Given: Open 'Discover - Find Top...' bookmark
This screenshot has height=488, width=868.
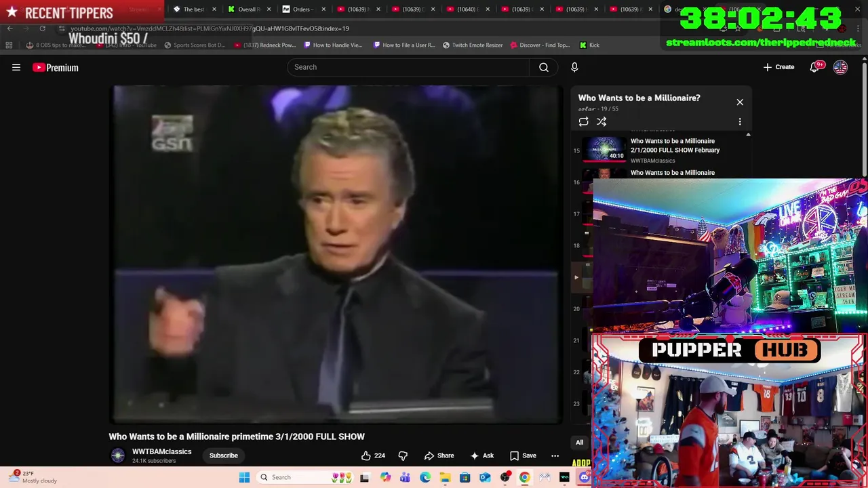Looking at the screenshot, I should [x=540, y=45].
